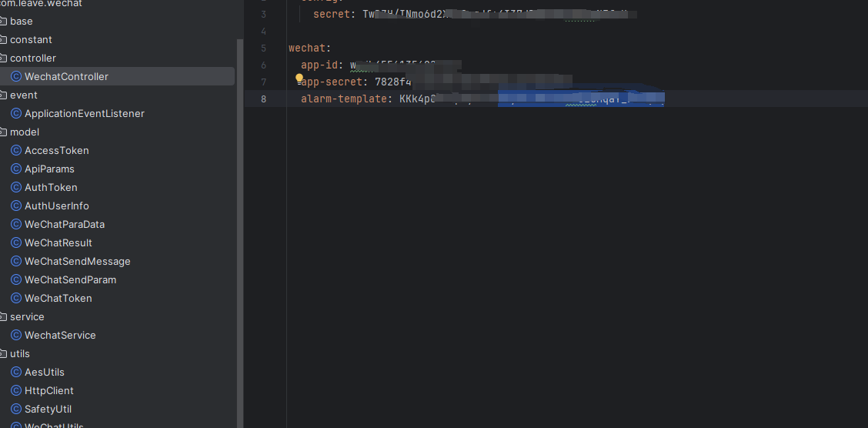Open the WeChatSendMessage class file

pyautogui.click(x=77, y=261)
